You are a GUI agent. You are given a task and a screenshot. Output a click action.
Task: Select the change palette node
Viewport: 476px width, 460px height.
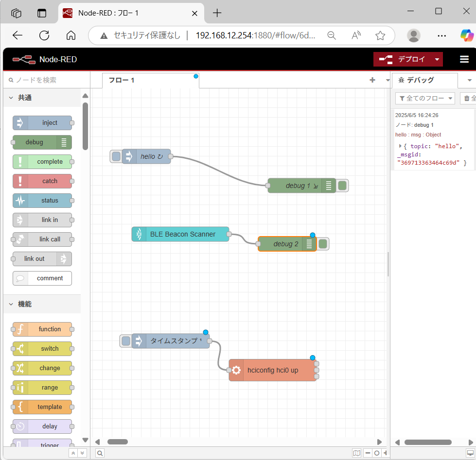click(x=42, y=368)
